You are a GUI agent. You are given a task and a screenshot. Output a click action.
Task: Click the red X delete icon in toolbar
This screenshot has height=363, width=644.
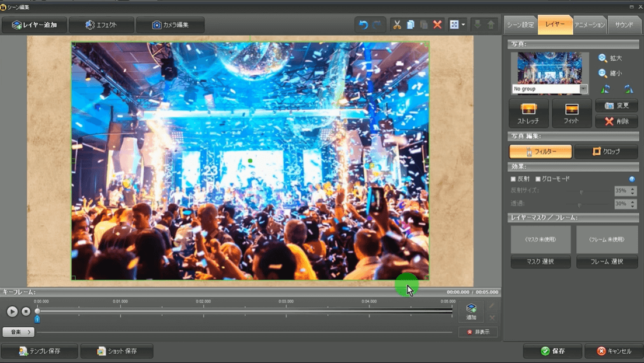coord(437,25)
